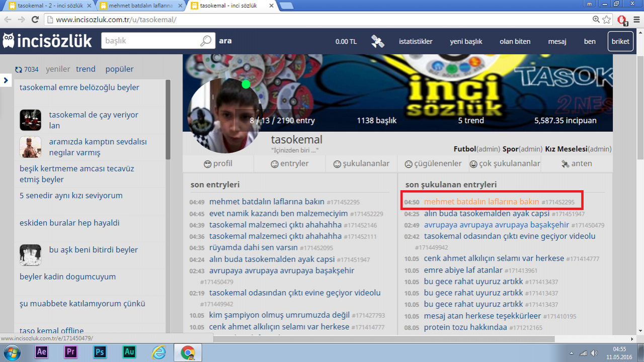Open Internet Explorer from the taskbar
The image size is (644, 362).
158,352
